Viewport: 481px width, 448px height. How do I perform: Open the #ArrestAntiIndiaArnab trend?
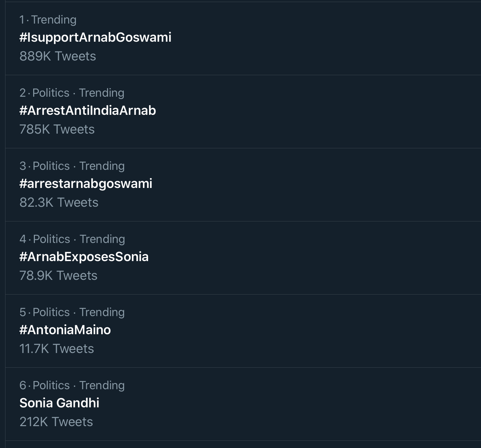pos(88,110)
